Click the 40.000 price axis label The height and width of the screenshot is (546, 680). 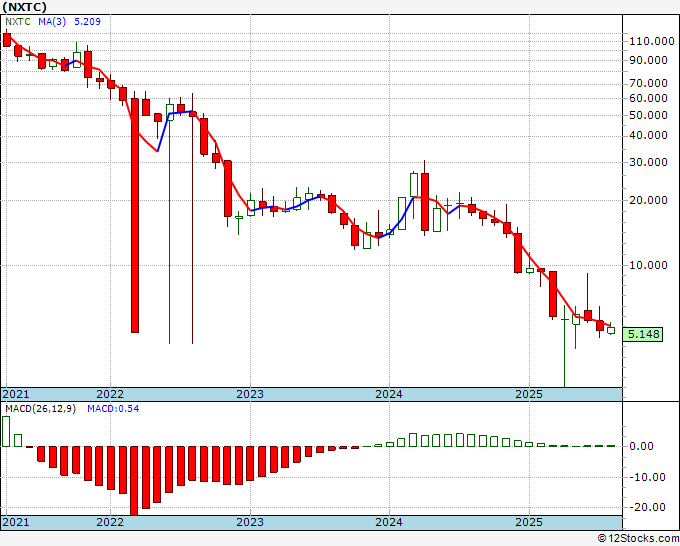coord(648,136)
